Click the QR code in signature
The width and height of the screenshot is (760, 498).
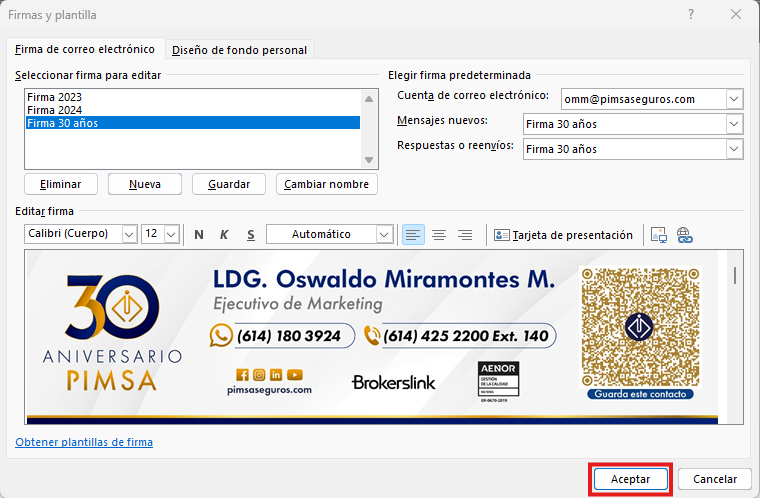tap(640, 327)
